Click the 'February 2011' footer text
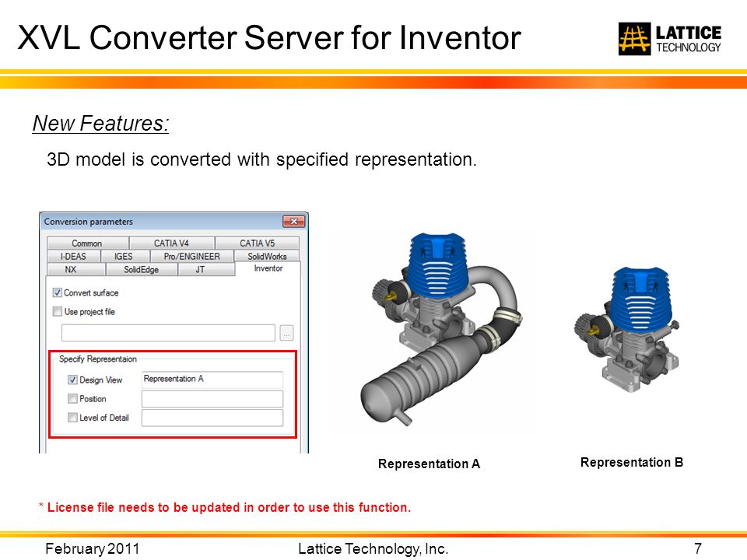This screenshot has height=560, width=747. pos(93,548)
